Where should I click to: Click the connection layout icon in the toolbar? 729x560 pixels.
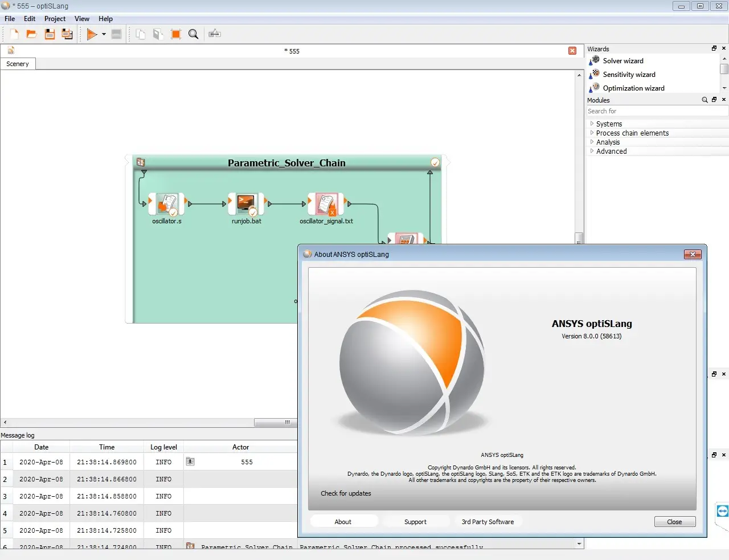point(214,34)
